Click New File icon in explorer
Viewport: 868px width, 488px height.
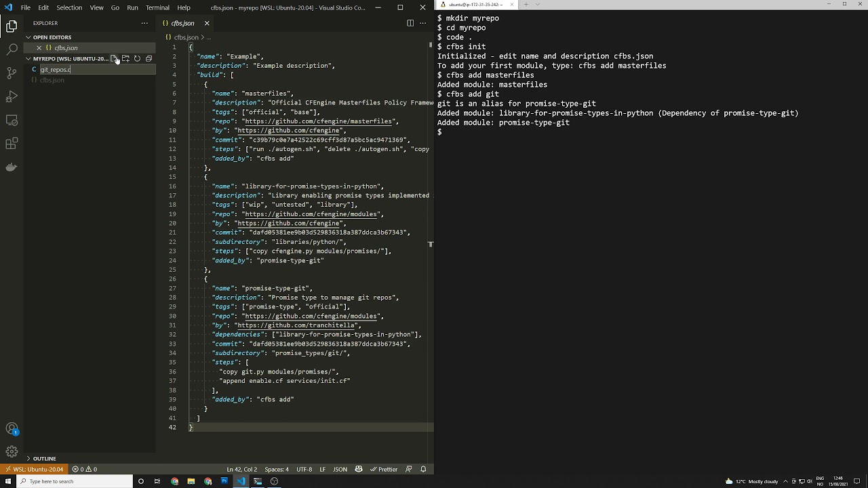pyautogui.click(x=114, y=58)
